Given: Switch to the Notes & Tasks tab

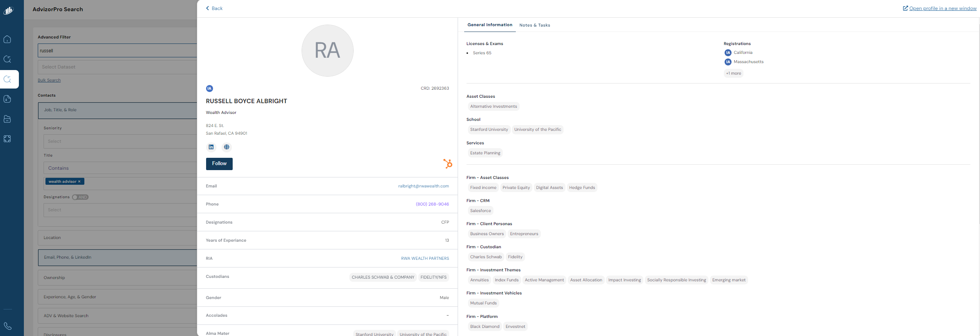Looking at the screenshot, I should click(x=534, y=25).
